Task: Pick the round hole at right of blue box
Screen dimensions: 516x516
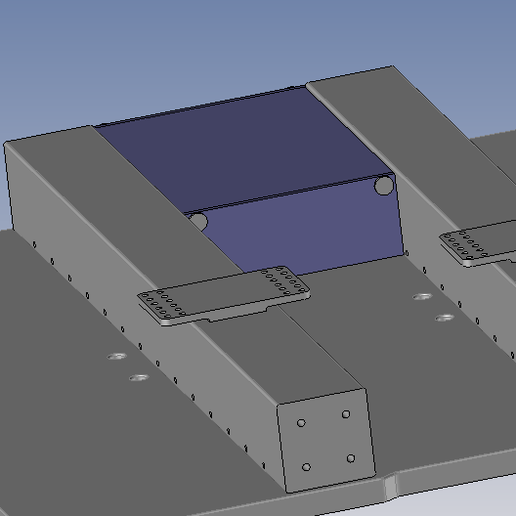Action: pos(384,185)
